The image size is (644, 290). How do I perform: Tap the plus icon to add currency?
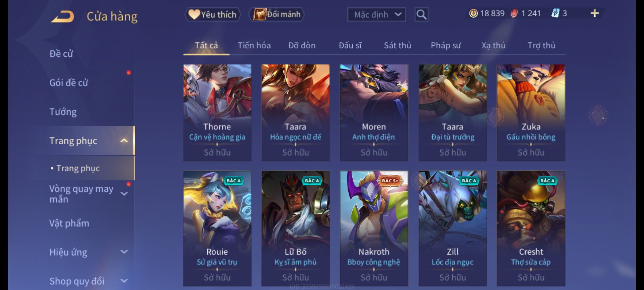click(x=595, y=13)
